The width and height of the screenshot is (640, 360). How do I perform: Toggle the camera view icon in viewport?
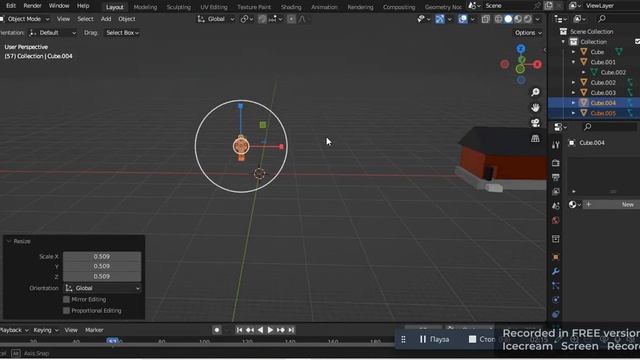(535, 123)
